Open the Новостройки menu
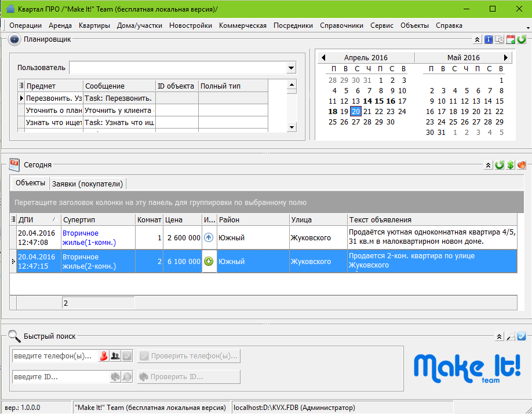The width and height of the screenshot is (532, 414). pos(191,25)
